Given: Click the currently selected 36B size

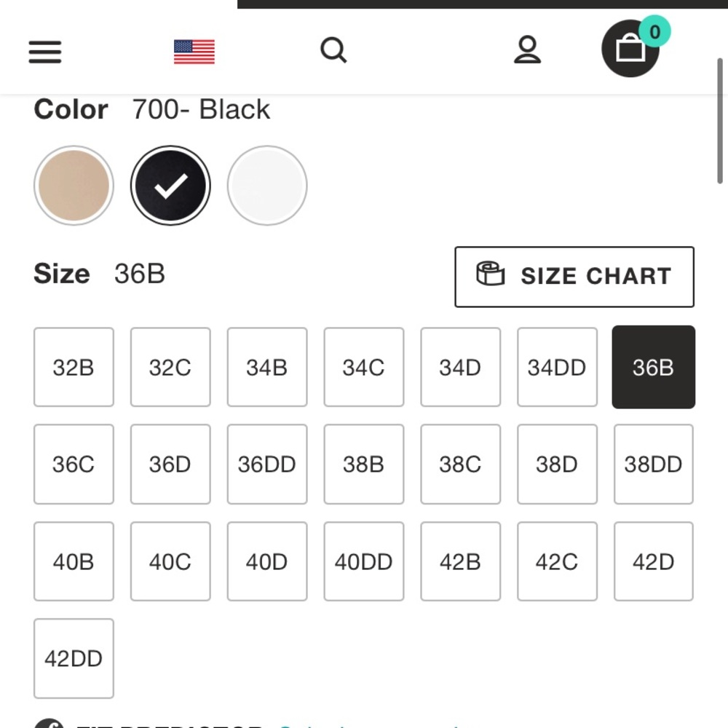Looking at the screenshot, I should point(653,367).
